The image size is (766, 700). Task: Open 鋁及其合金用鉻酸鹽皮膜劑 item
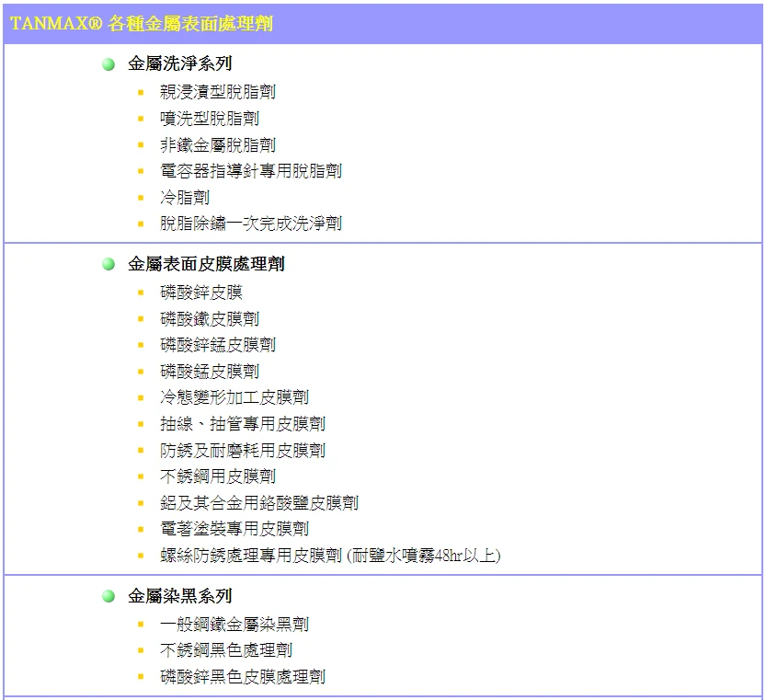(258, 503)
